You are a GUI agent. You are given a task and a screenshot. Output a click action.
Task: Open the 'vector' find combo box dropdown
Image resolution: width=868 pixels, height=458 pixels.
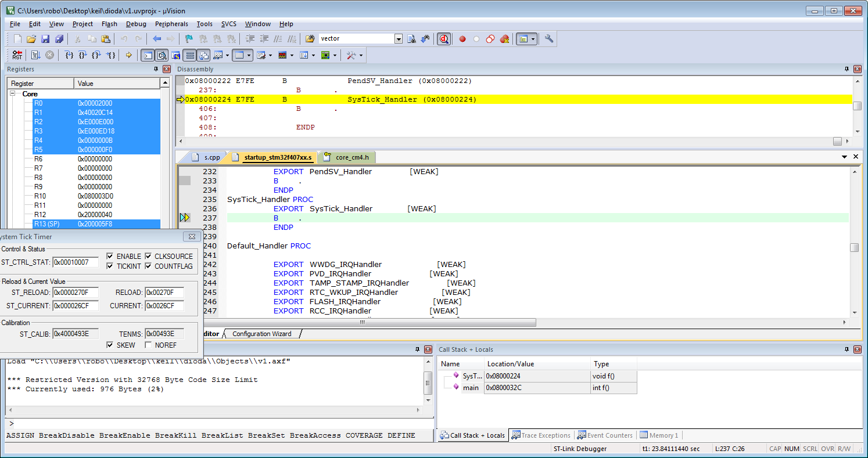(x=399, y=39)
